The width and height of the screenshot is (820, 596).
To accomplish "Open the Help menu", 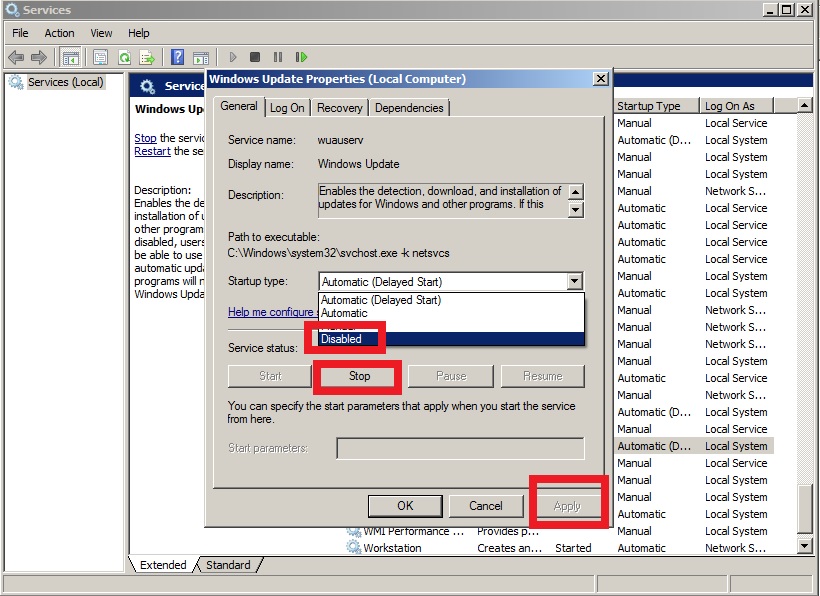I will [139, 33].
